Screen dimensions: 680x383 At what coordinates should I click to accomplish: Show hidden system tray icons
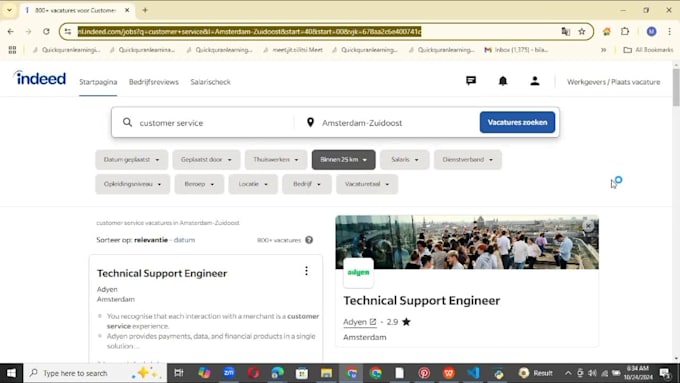click(x=568, y=373)
